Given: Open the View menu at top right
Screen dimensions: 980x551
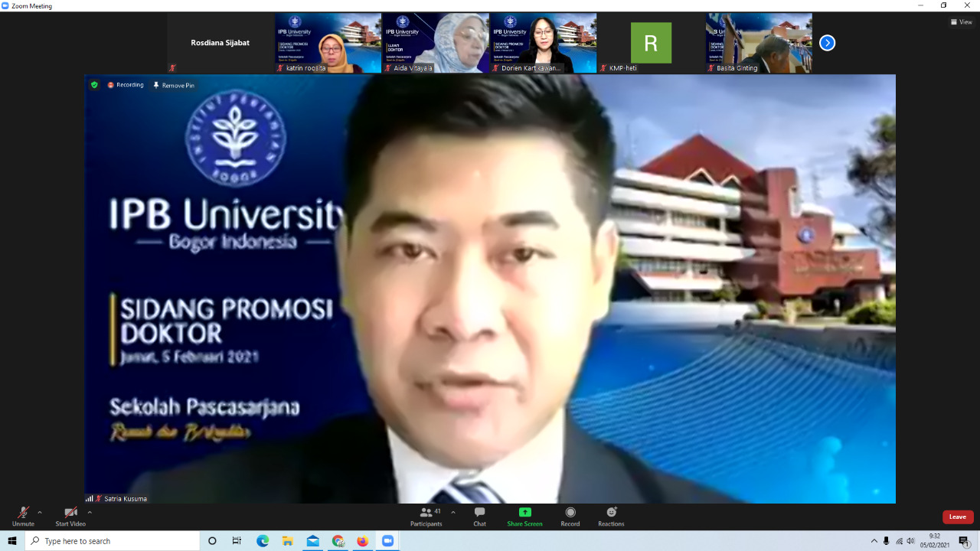Looking at the screenshot, I should click(961, 21).
